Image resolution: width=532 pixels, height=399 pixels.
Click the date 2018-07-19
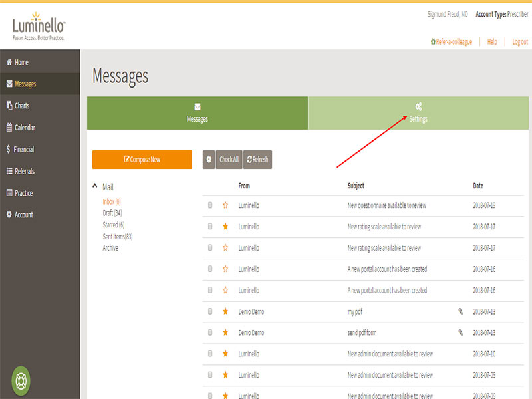484,205
